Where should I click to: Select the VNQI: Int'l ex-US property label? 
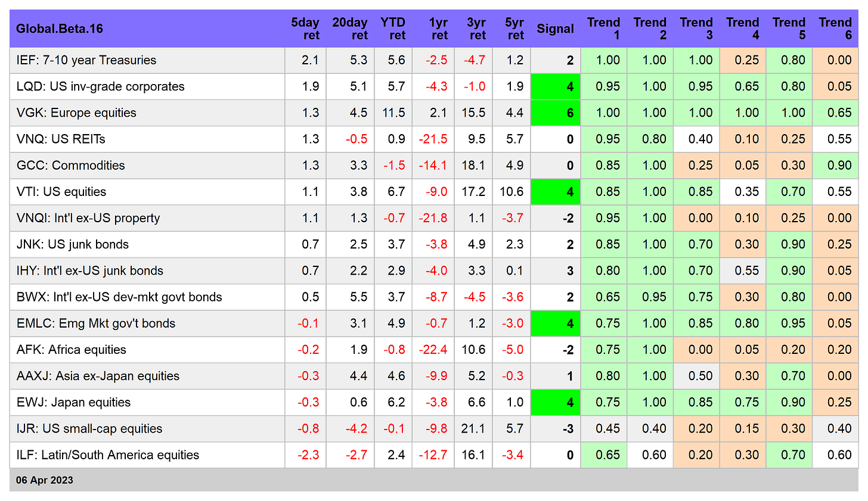tap(88, 218)
